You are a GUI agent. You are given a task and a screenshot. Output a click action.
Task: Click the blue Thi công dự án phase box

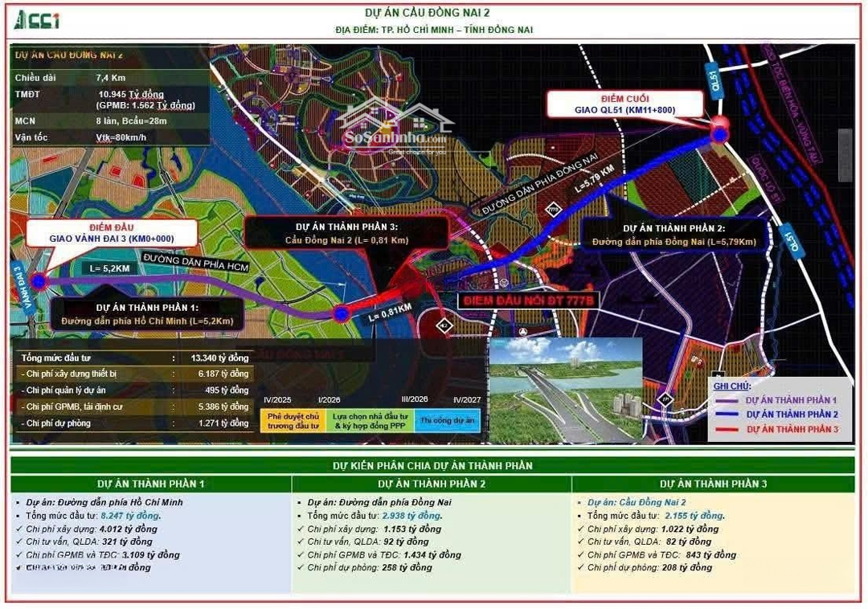[447, 420]
